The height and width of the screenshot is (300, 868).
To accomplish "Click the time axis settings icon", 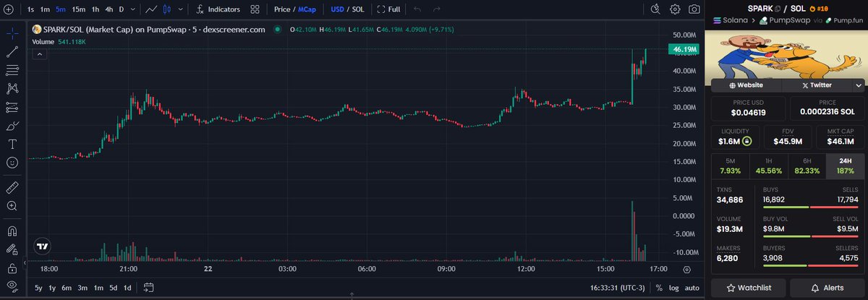I will [687, 269].
